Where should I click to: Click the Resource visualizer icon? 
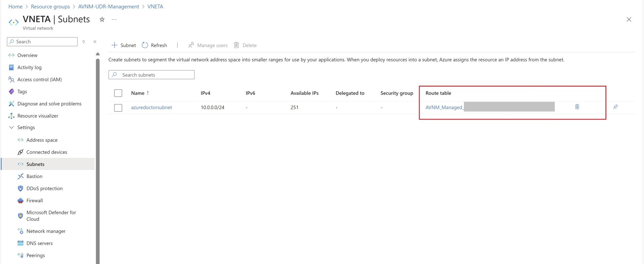[x=11, y=116]
